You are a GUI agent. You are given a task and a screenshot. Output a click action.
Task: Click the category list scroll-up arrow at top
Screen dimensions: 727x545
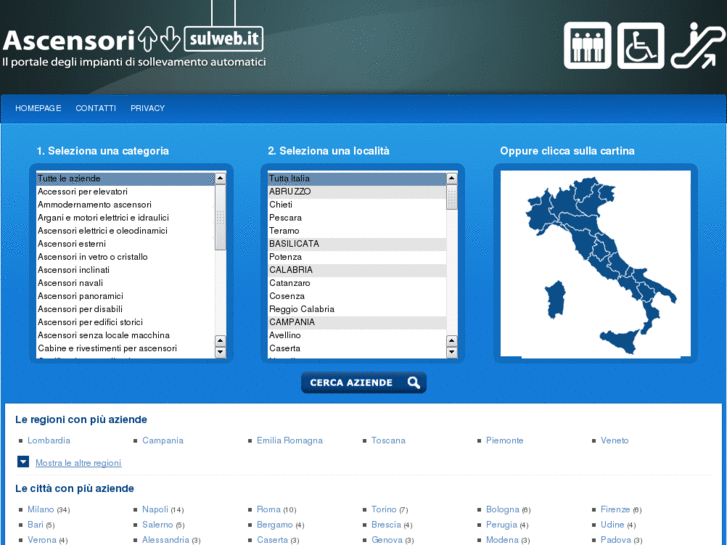tap(220, 178)
